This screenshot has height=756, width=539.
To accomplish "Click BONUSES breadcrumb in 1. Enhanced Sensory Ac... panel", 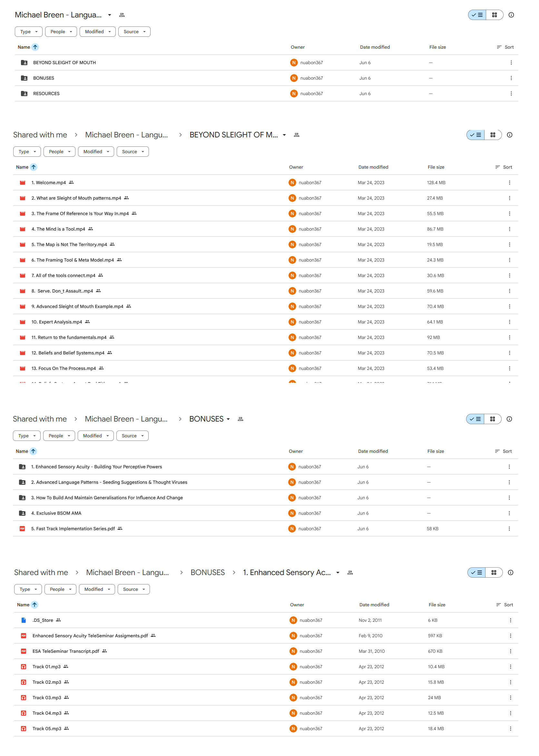I will point(207,573).
